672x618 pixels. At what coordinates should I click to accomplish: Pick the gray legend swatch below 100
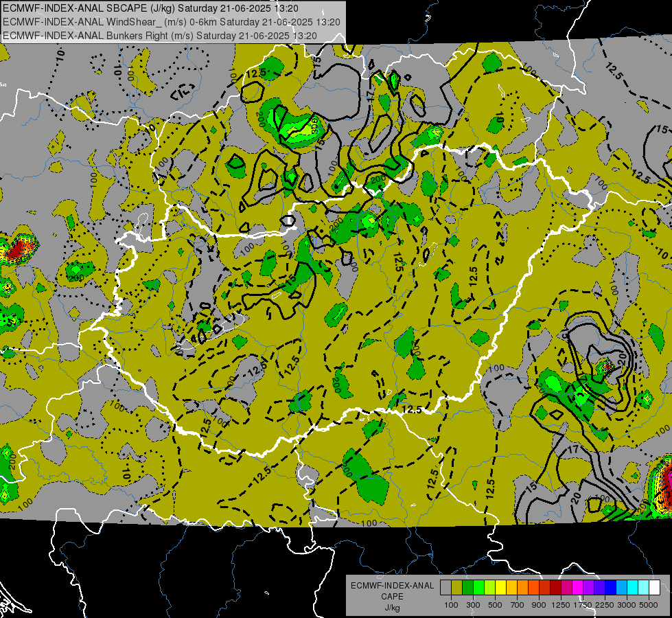pos(445,587)
